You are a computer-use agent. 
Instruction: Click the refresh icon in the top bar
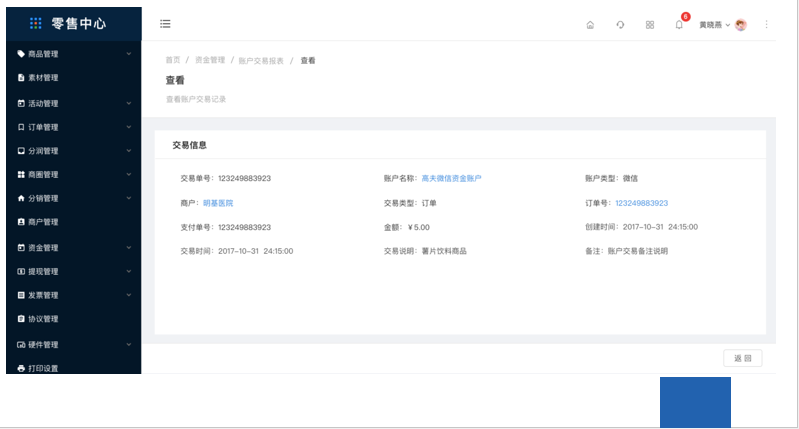[x=620, y=24]
